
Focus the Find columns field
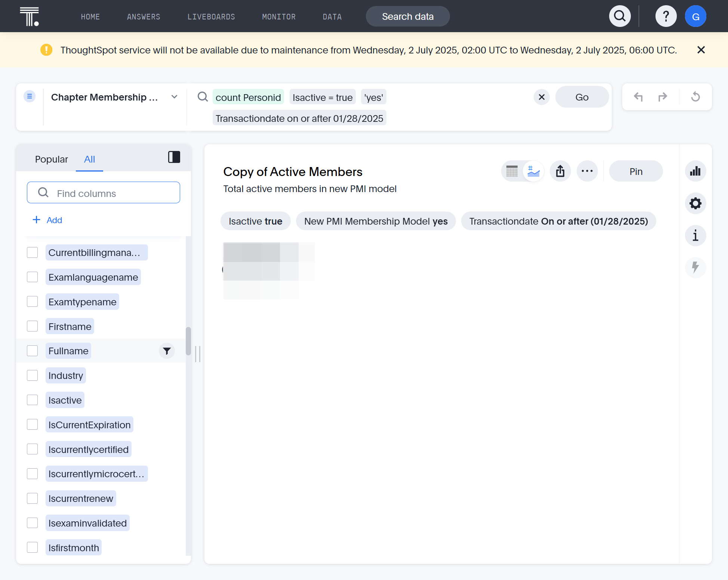coord(104,193)
